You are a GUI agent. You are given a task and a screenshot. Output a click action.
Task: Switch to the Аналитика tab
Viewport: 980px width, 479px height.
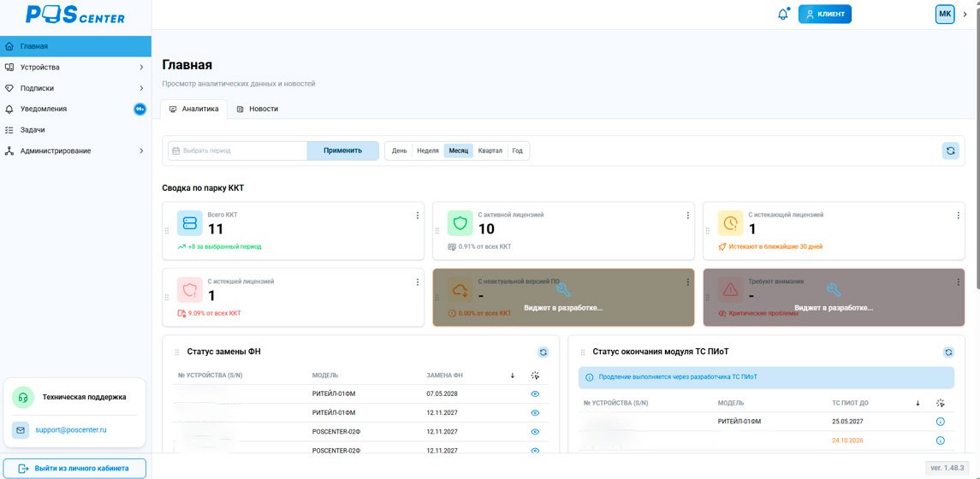click(193, 109)
